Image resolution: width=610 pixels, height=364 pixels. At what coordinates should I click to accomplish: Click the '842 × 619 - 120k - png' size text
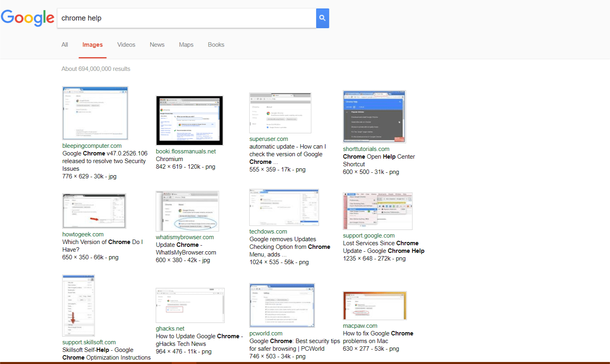pos(185,167)
